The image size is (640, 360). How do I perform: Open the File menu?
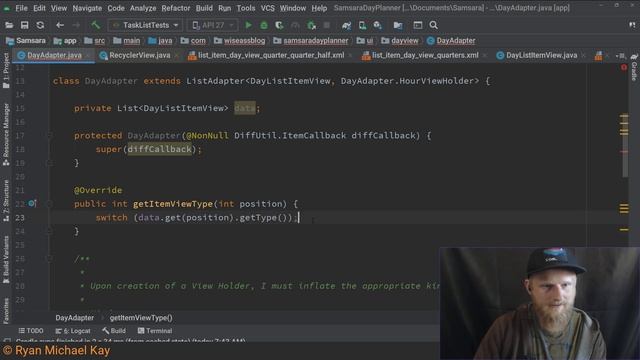point(21,8)
